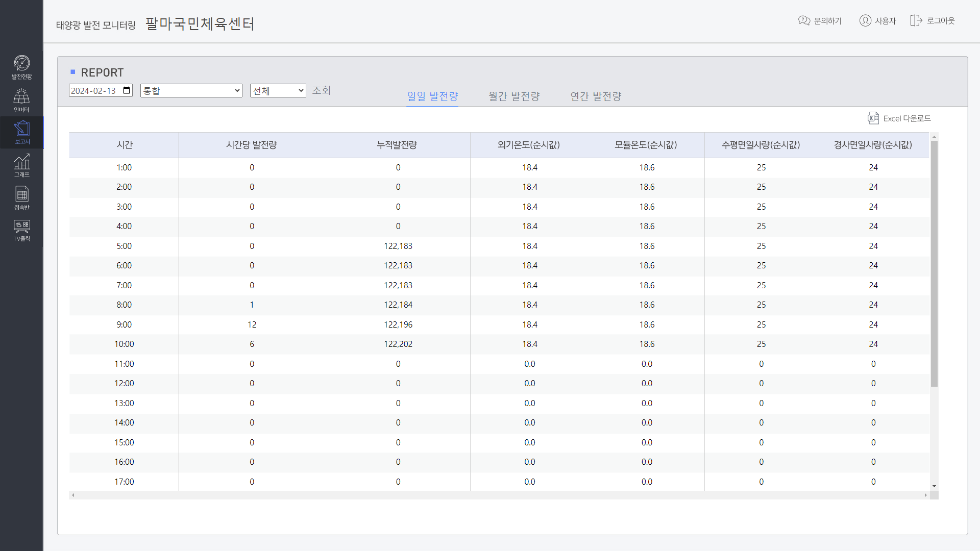Click the 사용자 user profile icon

coord(865,20)
